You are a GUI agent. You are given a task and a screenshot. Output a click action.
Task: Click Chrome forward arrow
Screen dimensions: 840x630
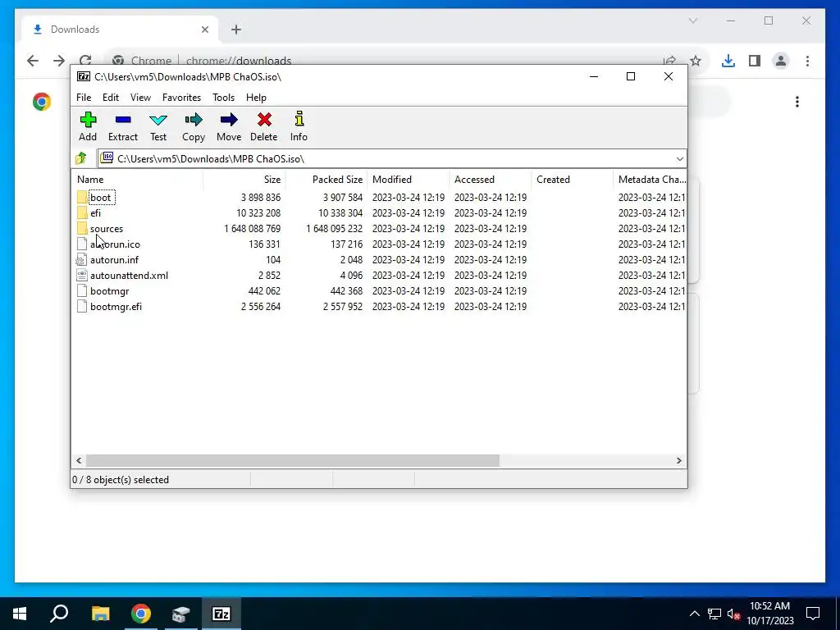tap(59, 61)
